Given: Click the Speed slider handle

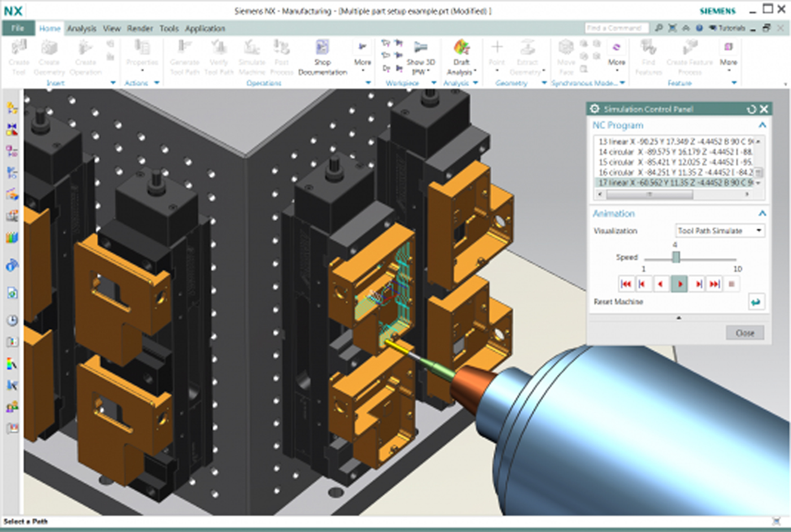Looking at the screenshot, I should 676,258.
